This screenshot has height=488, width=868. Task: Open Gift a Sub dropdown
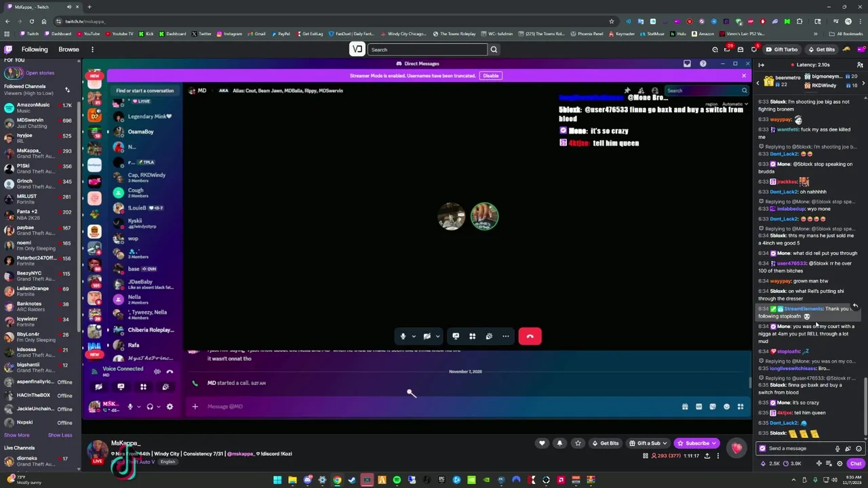coord(649,443)
